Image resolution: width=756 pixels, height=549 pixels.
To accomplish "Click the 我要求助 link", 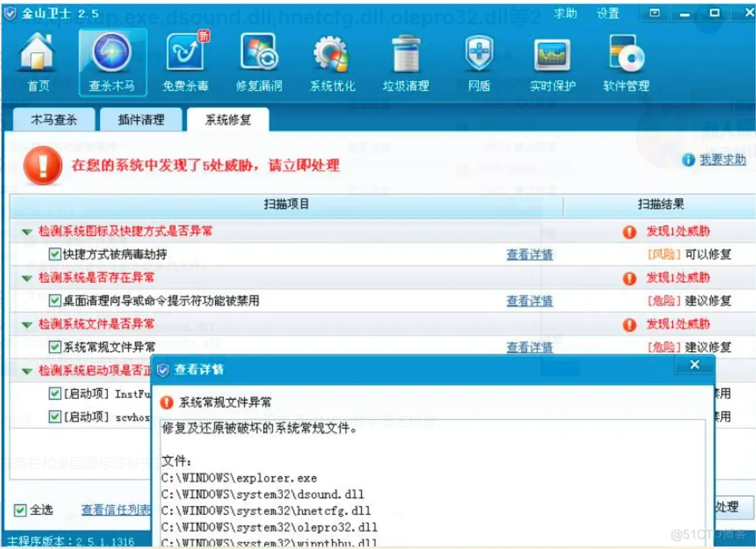I will (x=723, y=159).
